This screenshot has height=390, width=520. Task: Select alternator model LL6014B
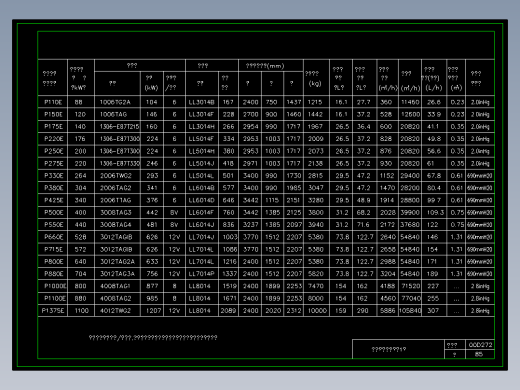[x=201, y=188]
